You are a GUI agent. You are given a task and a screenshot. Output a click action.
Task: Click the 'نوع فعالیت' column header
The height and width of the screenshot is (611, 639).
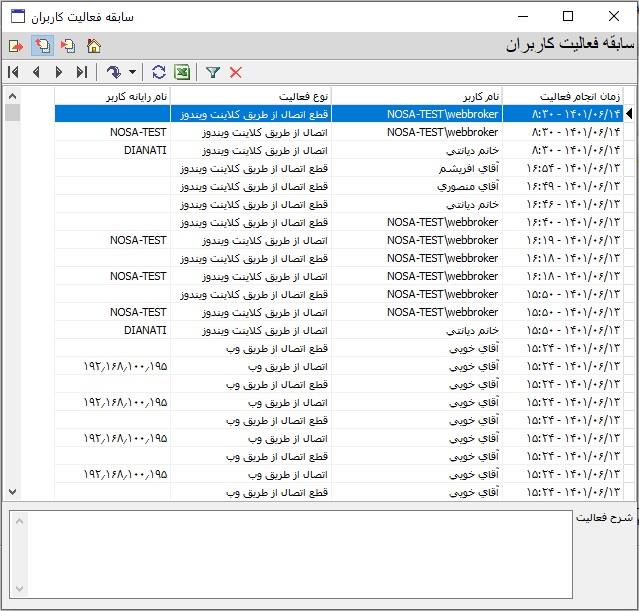pos(250,96)
